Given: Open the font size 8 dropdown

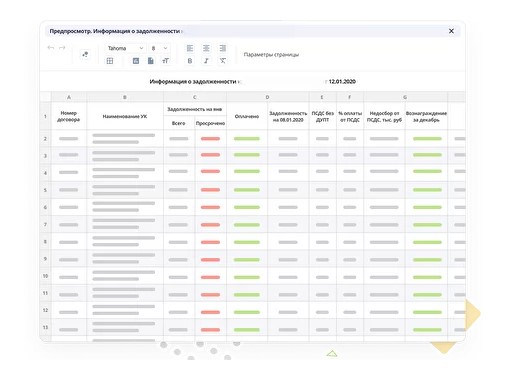Looking at the screenshot, I should (x=159, y=48).
